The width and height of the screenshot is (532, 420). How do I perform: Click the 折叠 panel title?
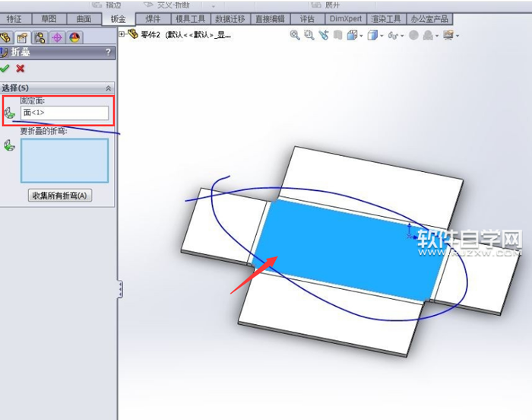pos(21,52)
